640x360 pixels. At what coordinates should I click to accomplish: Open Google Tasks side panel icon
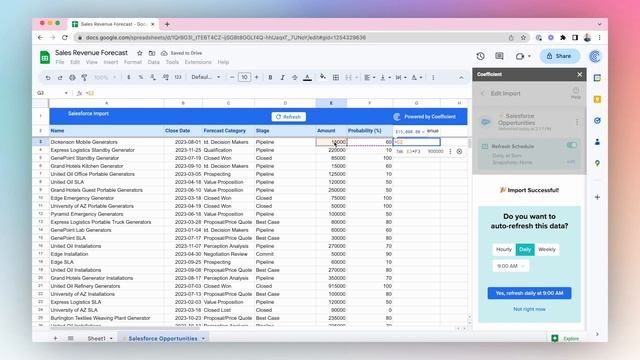pyautogui.click(x=597, y=120)
